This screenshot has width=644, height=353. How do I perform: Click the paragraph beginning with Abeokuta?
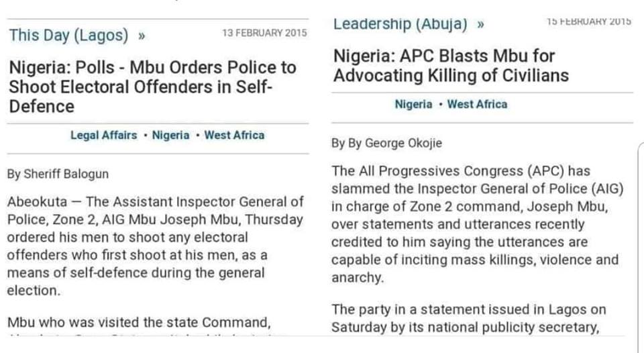click(155, 246)
